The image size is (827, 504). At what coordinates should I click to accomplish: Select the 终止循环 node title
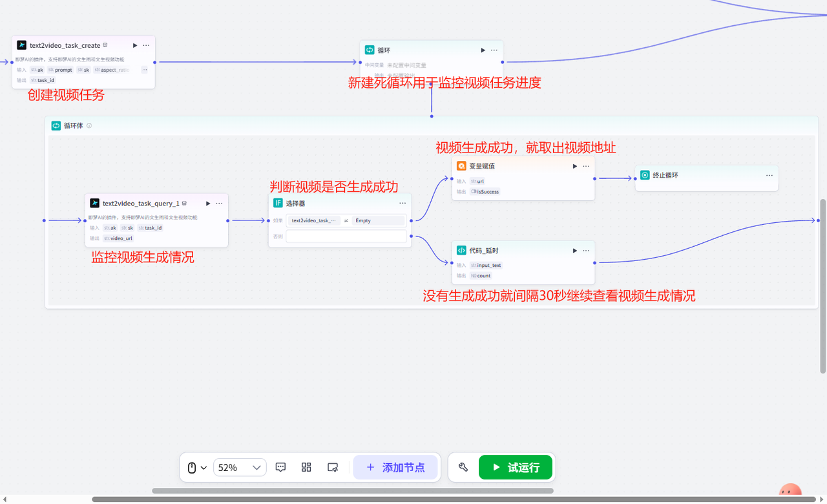[x=665, y=175]
